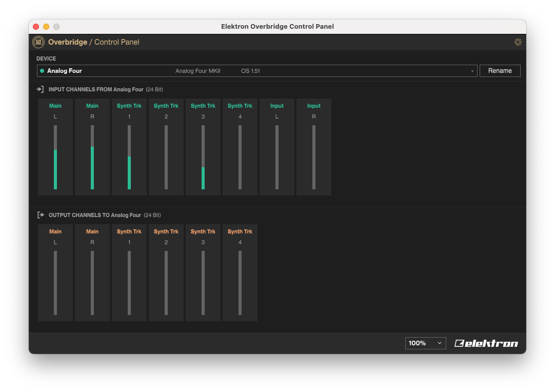Click the Input R level meter
Screen dimensions: 555x392
pyautogui.click(x=314, y=157)
